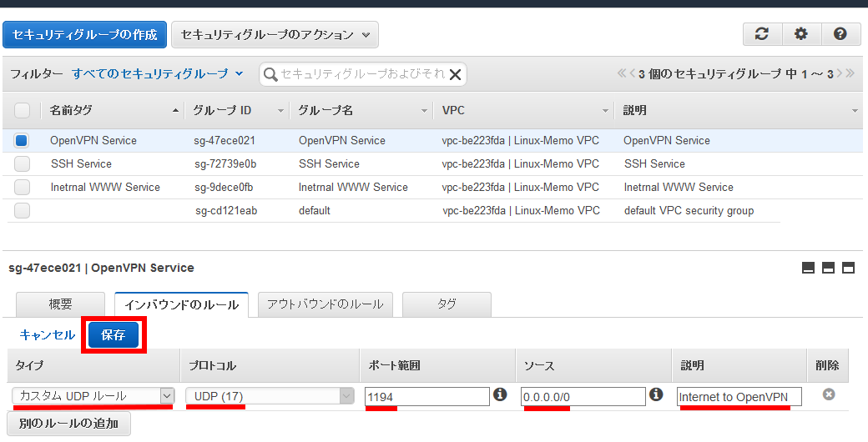Open the security group actions dropdown
The width and height of the screenshot is (868, 442).
[275, 35]
